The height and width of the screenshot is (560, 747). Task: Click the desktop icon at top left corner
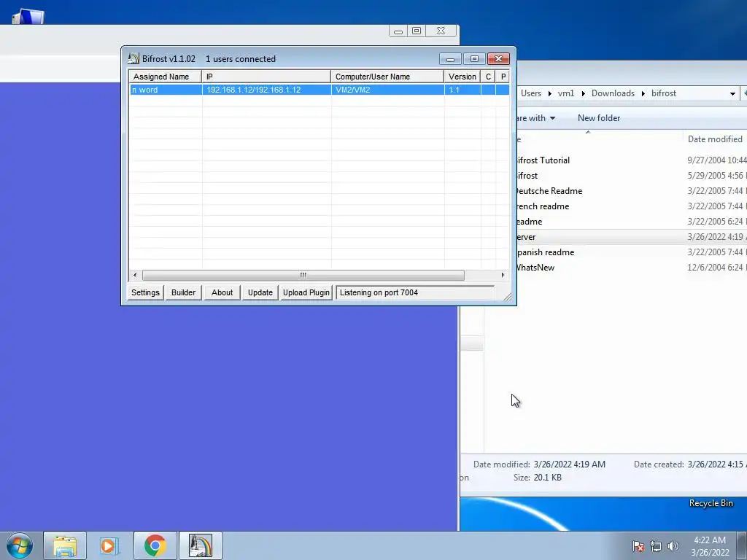tap(28, 17)
